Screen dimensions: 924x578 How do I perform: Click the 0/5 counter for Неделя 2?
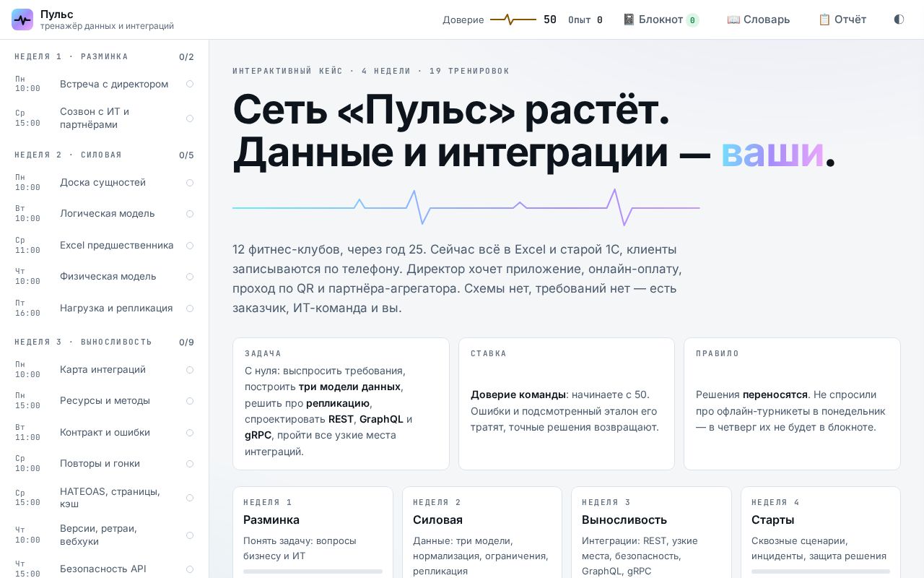pos(186,155)
